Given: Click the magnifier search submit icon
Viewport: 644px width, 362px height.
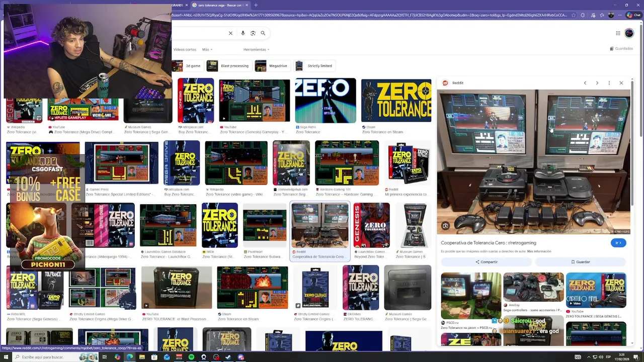Looking at the screenshot, I should pos(263,33).
